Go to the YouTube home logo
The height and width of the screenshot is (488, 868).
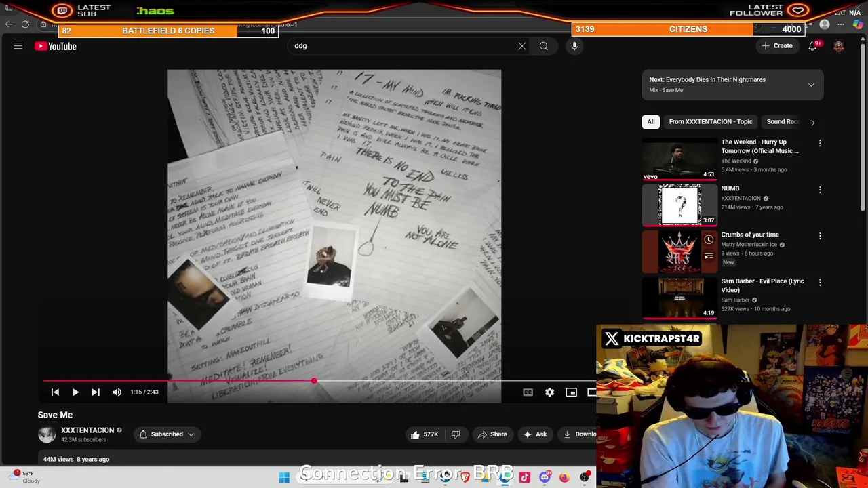[x=56, y=46]
